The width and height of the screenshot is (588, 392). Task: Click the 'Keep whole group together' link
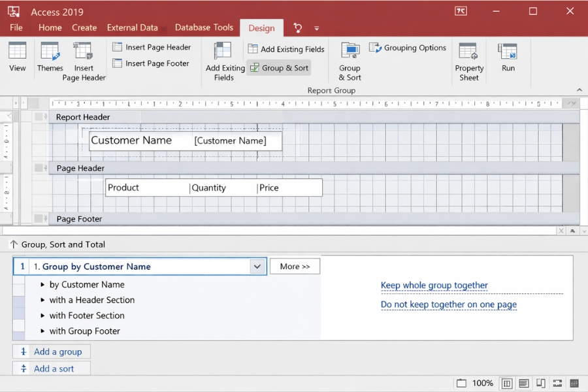pos(434,285)
